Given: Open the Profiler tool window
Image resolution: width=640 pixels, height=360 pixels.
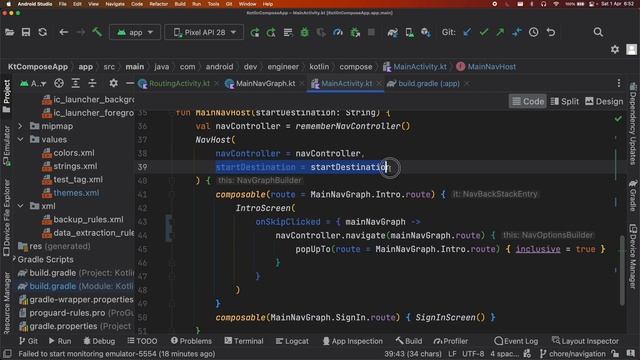Looking at the screenshot, I should (451, 341).
